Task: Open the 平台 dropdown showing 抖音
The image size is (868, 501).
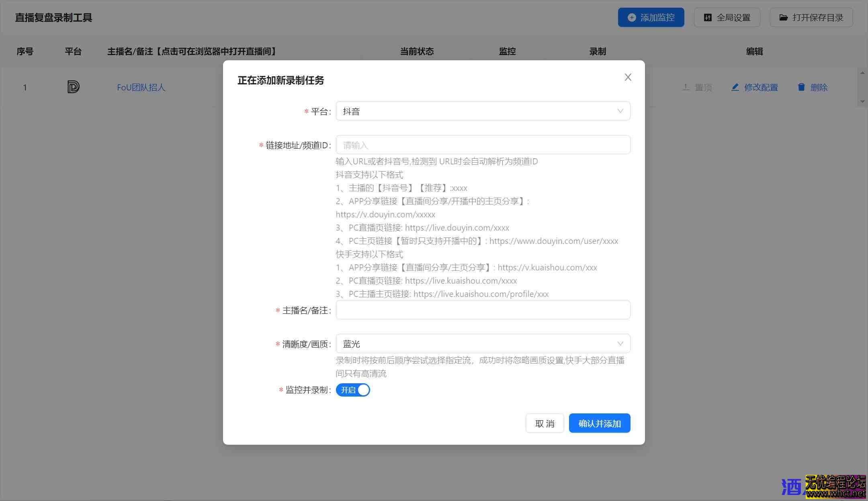Action: [x=482, y=111]
